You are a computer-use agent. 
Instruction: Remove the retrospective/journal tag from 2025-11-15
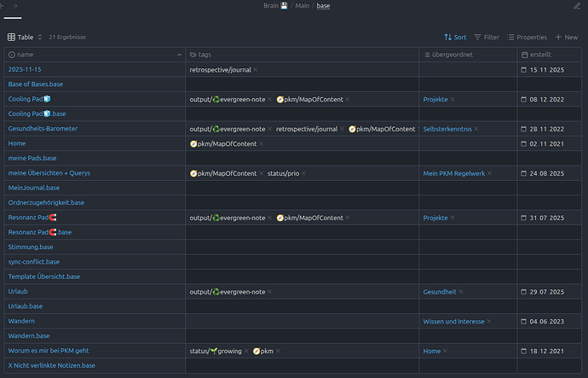(256, 70)
